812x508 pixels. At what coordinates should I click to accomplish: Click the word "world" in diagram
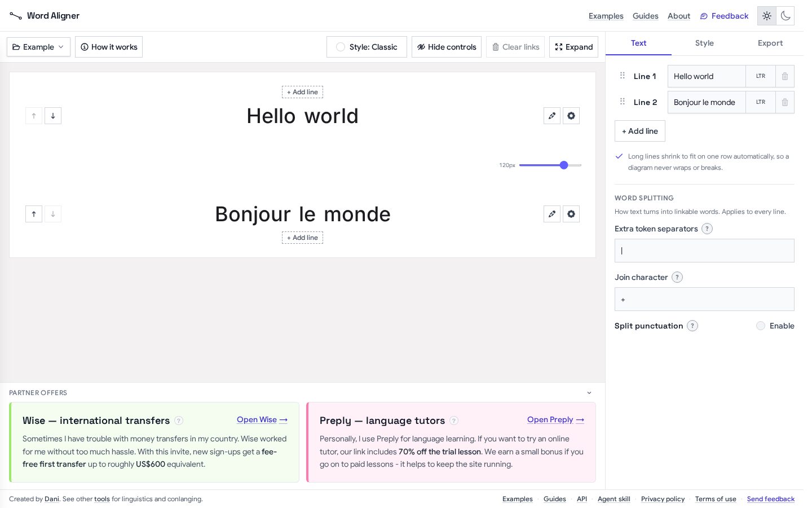(332, 116)
